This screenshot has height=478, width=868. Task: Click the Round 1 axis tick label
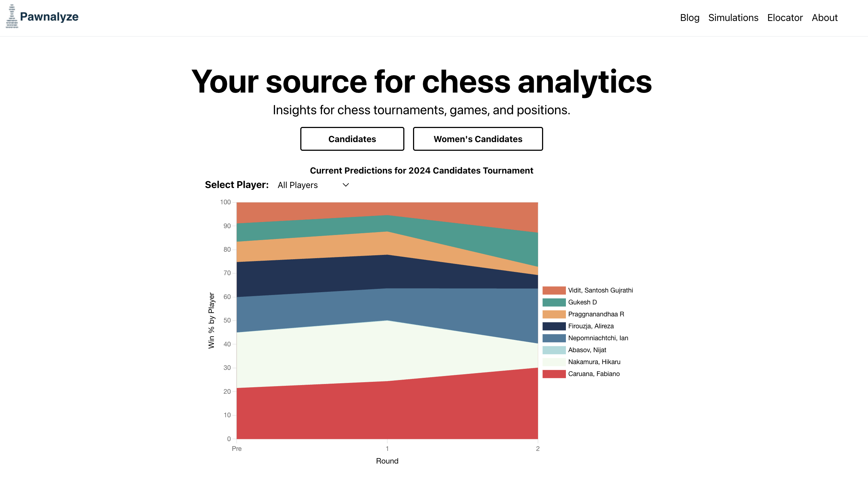(x=387, y=449)
